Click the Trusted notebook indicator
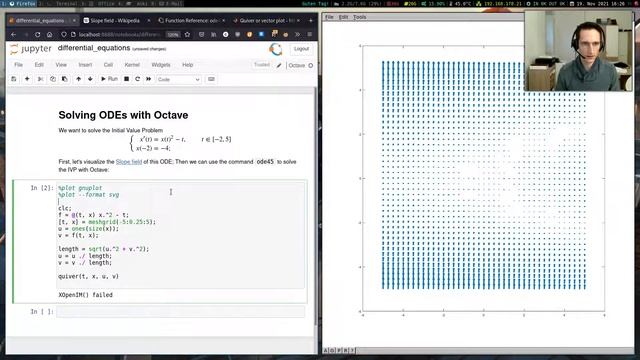This screenshot has width=640, height=360. point(262,65)
